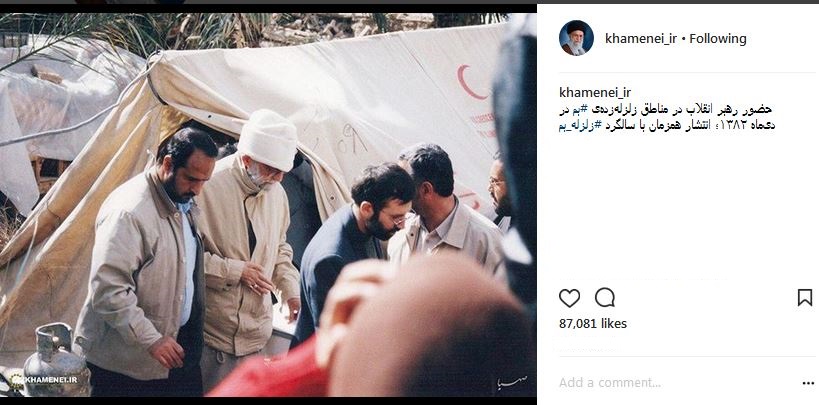Toggle the Following status button
This screenshot has width=819, height=405.
click(718, 39)
